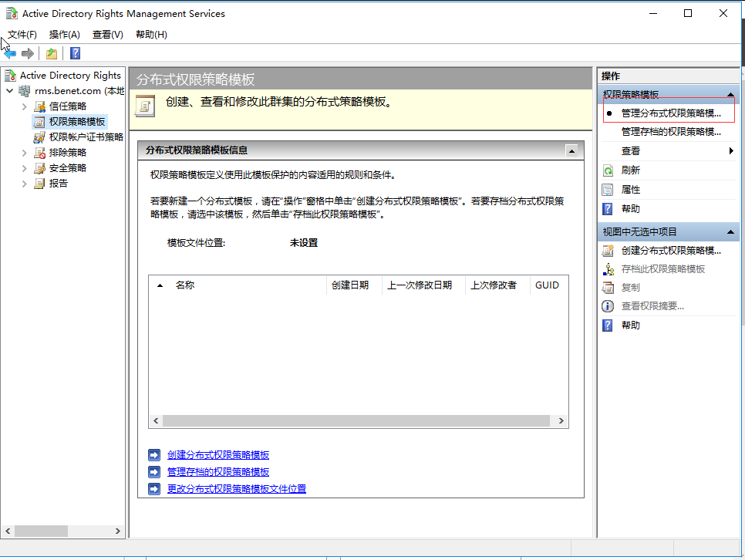
Task: Click the 创建分布式权限策略模板 link in center pane
Action: coord(218,455)
